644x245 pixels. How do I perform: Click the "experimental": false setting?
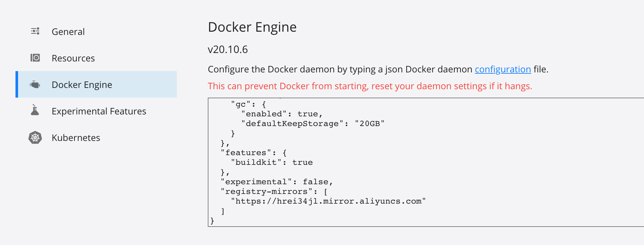277,182
